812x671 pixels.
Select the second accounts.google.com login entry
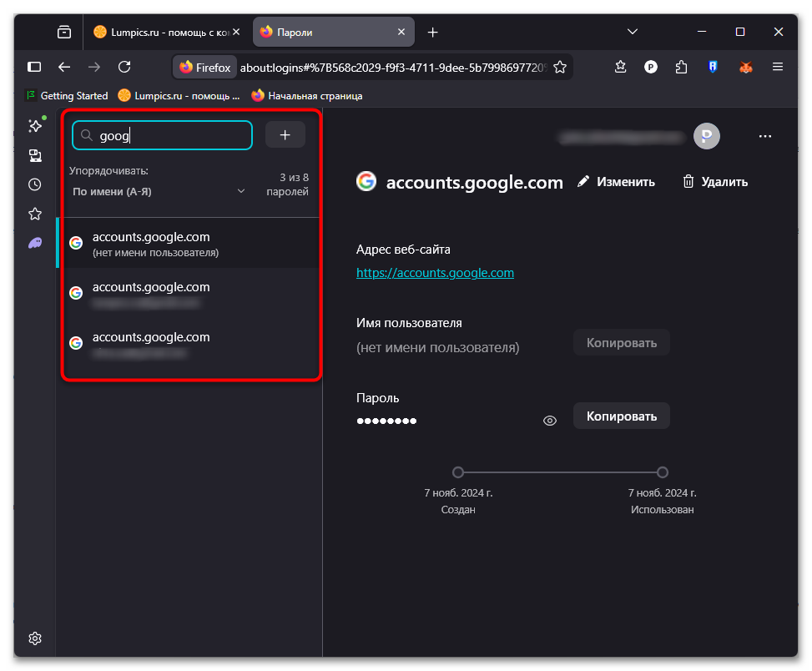[189, 293]
